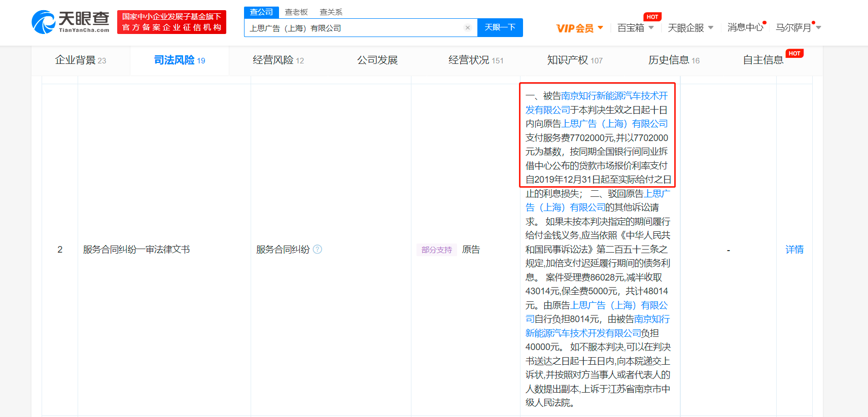
Task: Click the HOT badge beside 自主信息
Action: [794, 53]
